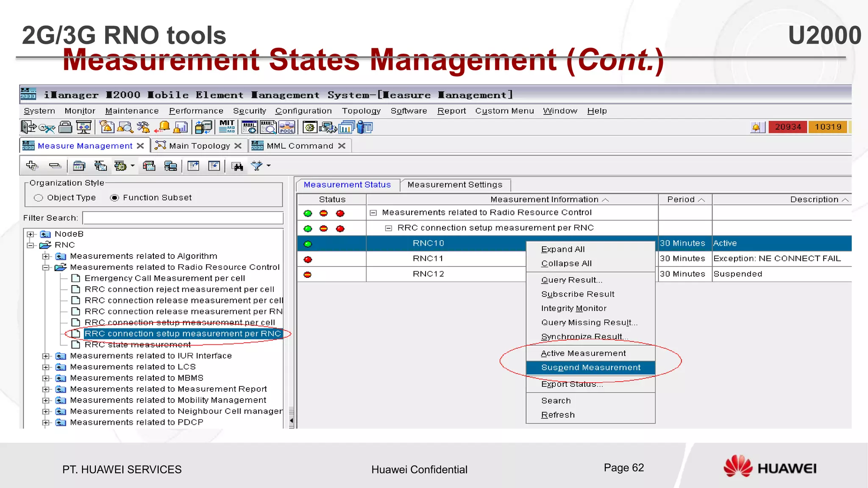Expand Measurements related to Algorithm node
868x488 pixels.
46,256
